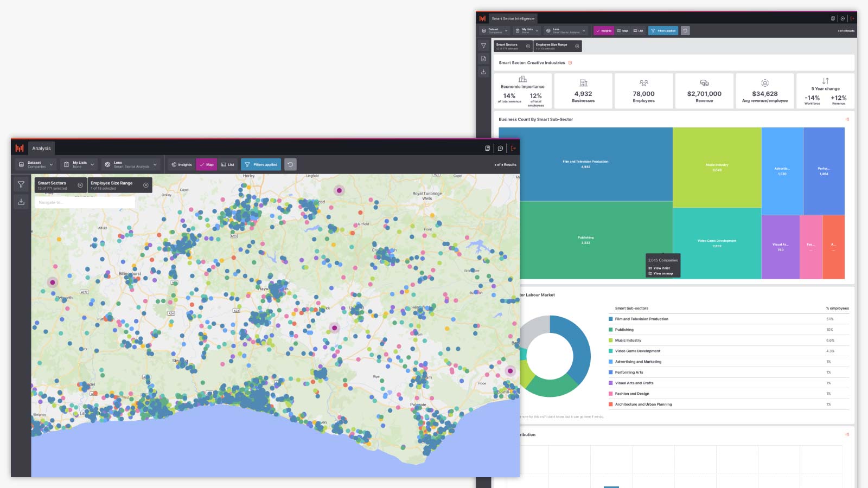This screenshot has height=488, width=868.
Task: Switch to List view in Smart Sector Intelligence window
Action: click(638, 31)
